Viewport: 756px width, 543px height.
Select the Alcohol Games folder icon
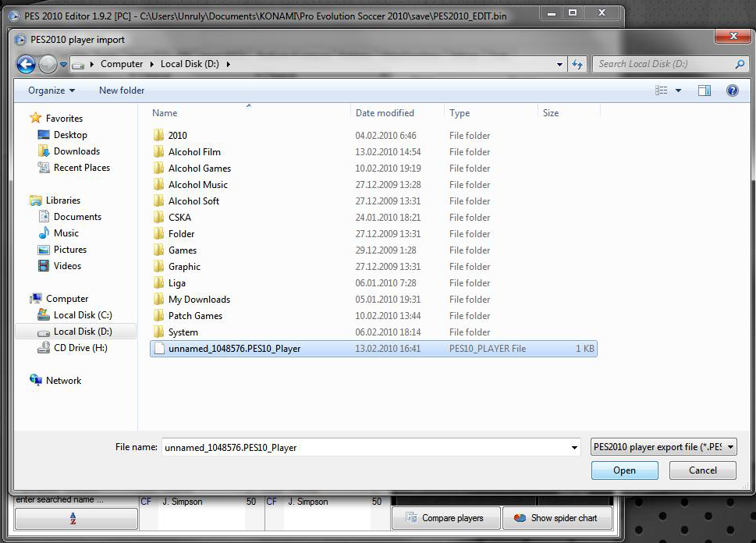click(x=158, y=168)
